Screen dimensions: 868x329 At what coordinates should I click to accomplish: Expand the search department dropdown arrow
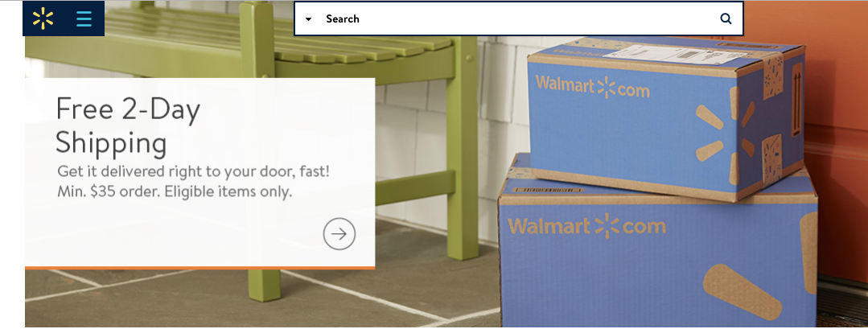click(x=309, y=19)
